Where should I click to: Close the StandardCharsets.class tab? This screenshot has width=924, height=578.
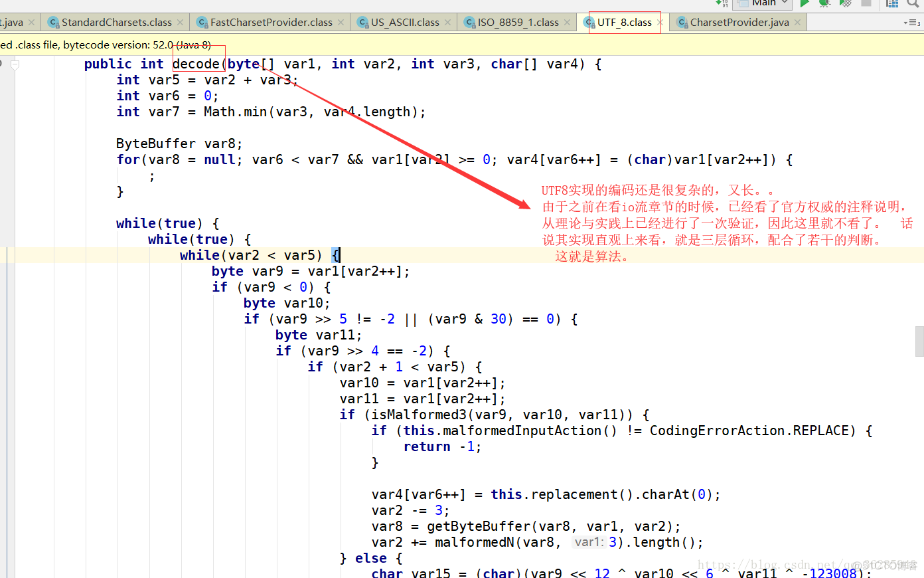pos(180,23)
